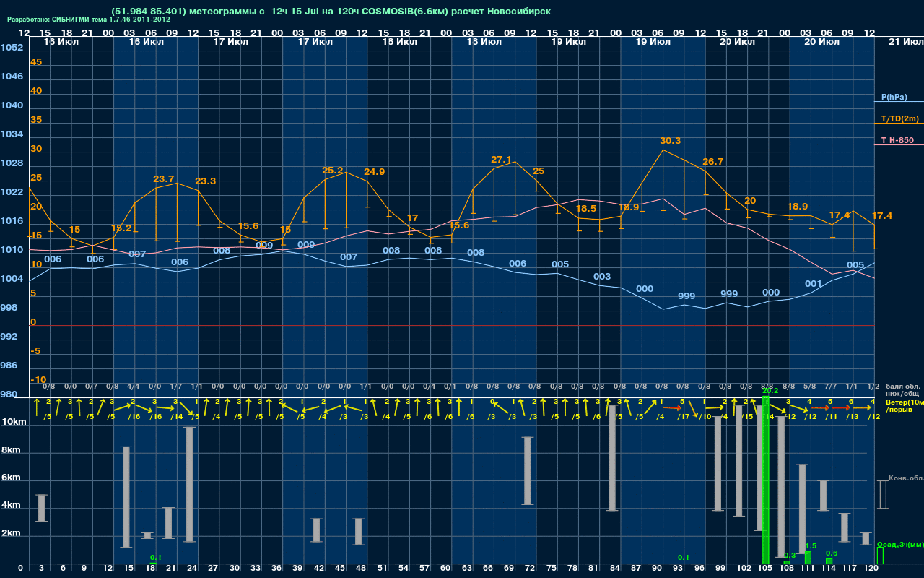Click forecast hour 120 on the bottom axis
This screenshot has height=578, width=924.
click(871, 569)
